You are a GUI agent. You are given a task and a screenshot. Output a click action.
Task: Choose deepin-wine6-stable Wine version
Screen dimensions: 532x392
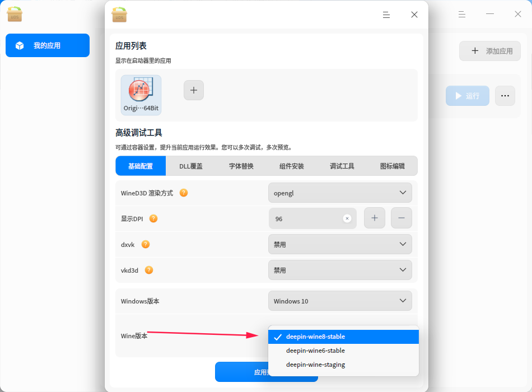pos(343,351)
